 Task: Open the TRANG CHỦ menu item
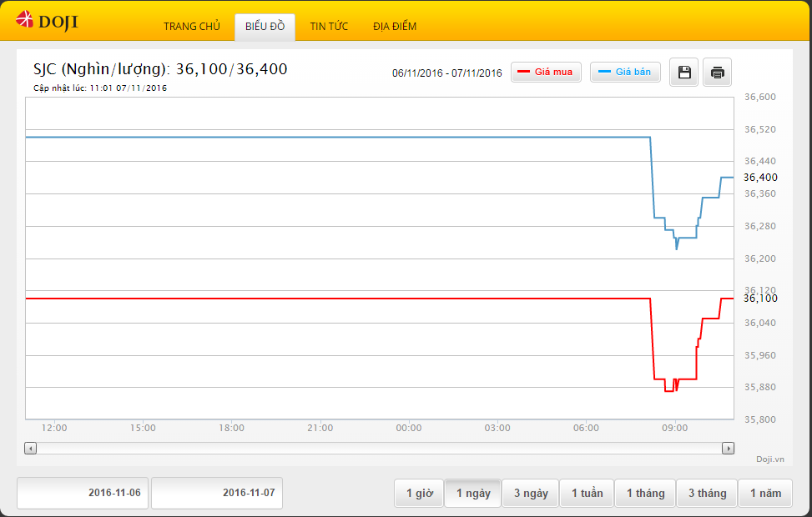(192, 27)
